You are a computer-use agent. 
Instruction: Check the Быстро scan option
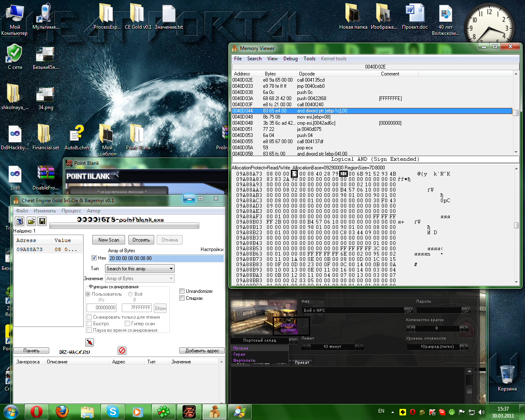click(x=89, y=324)
